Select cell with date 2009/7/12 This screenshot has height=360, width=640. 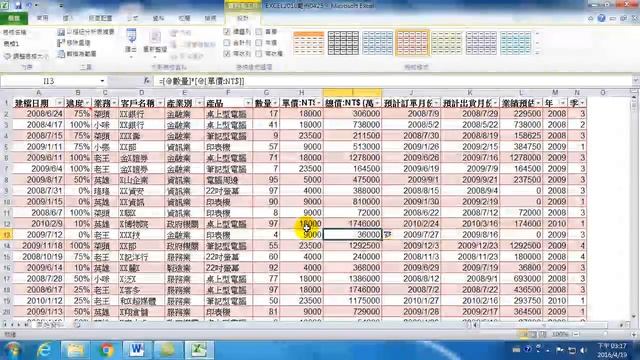point(39,235)
